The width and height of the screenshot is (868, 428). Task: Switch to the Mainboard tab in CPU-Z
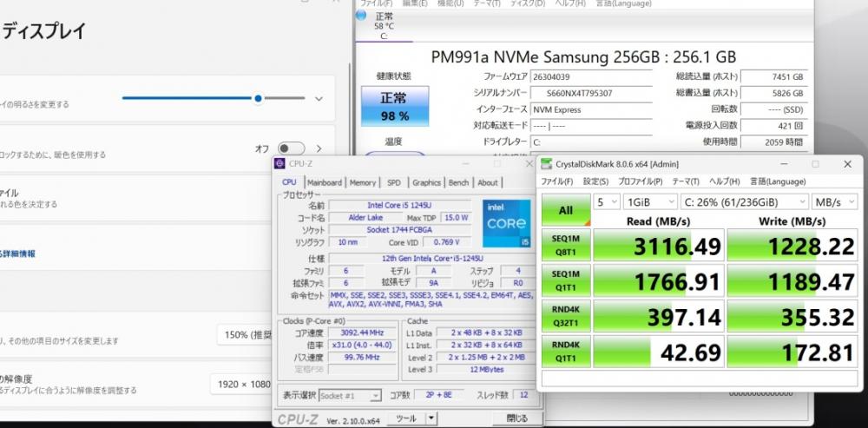[x=325, y=182]
